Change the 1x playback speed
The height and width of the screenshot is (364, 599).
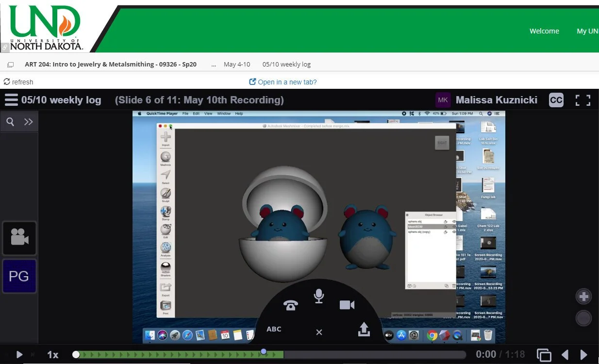click(53, 355)
